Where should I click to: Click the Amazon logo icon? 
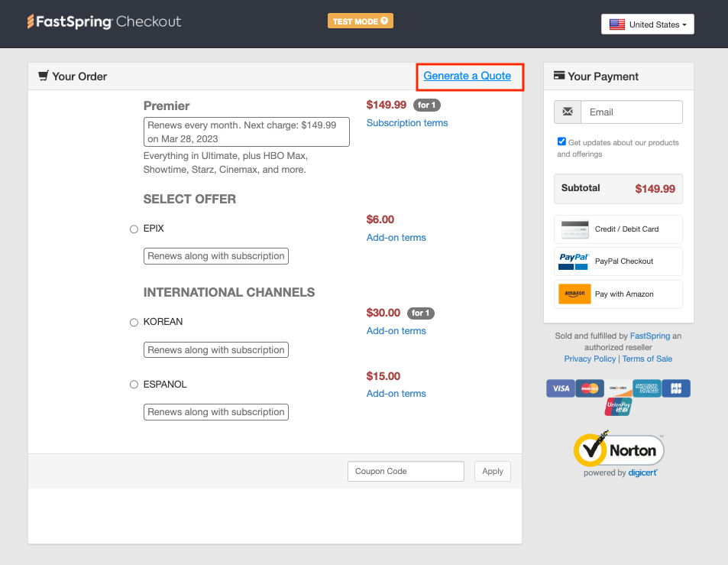click(574, 294)
